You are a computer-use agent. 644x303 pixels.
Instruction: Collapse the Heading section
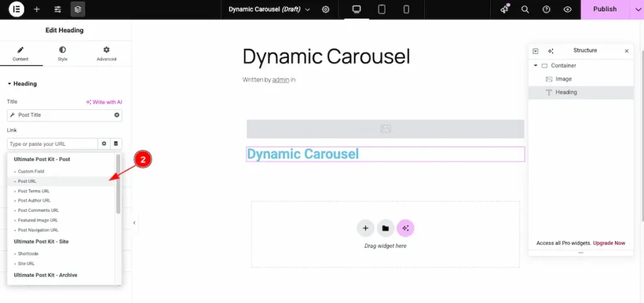(x=22, y=84)
